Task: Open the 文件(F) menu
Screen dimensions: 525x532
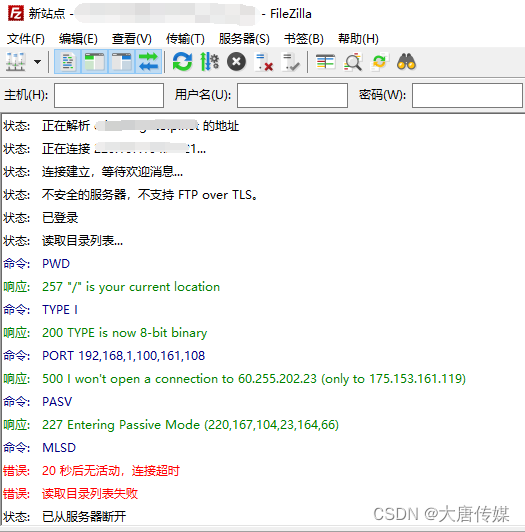Action: point(26,39)
